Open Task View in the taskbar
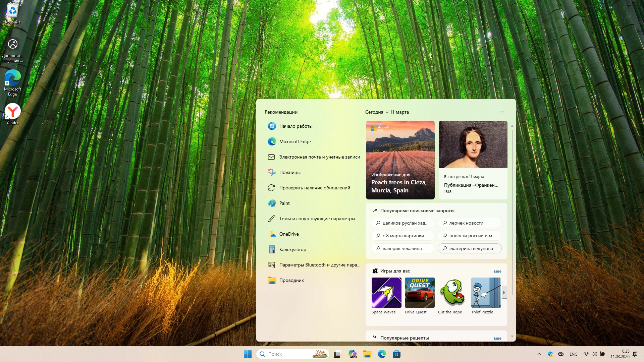This screenshot has height=362, width=644. pos(337,354)
